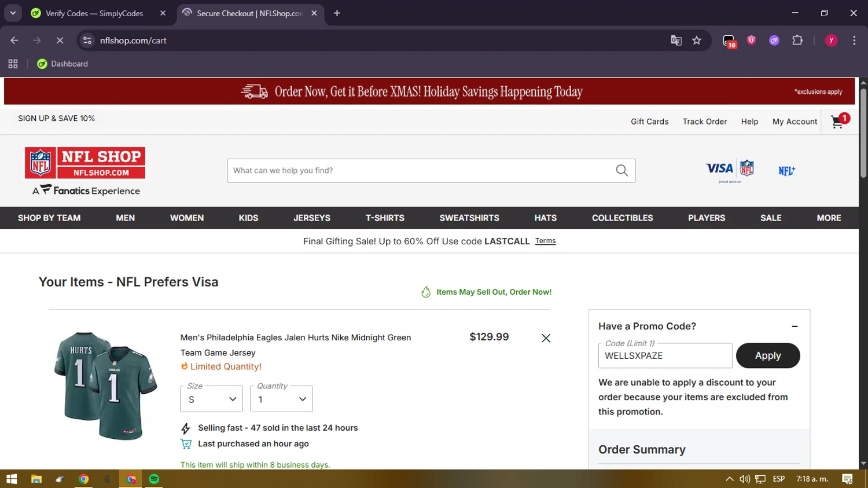Click the holiday shipping banner
The image size is (868, 488).
[x=429, y=91]
